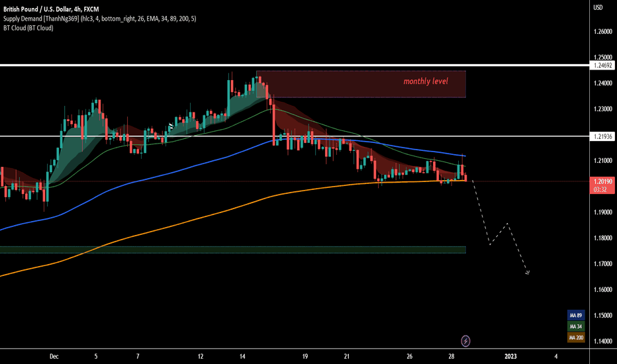Select the BT Cloud indicator label
The width and height of the screenshot is (617, 364).
(x=28, y=28)
